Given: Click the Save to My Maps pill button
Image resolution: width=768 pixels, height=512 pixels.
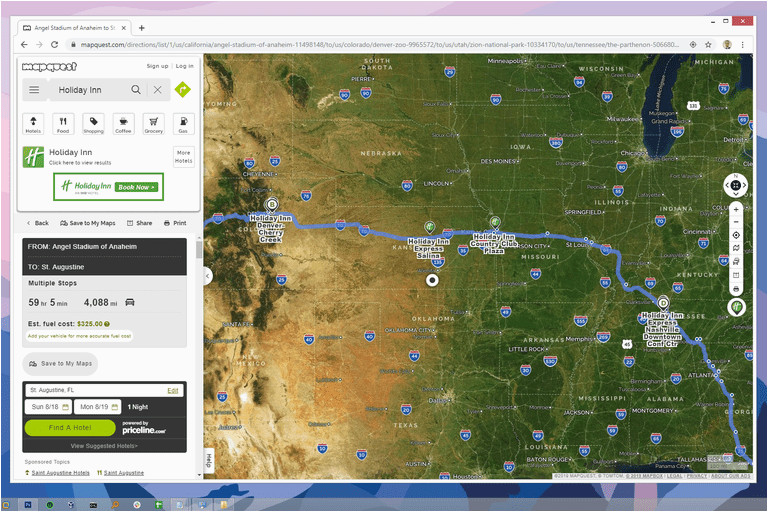Looking at the screenshot, I should click(x=61, y=364).
